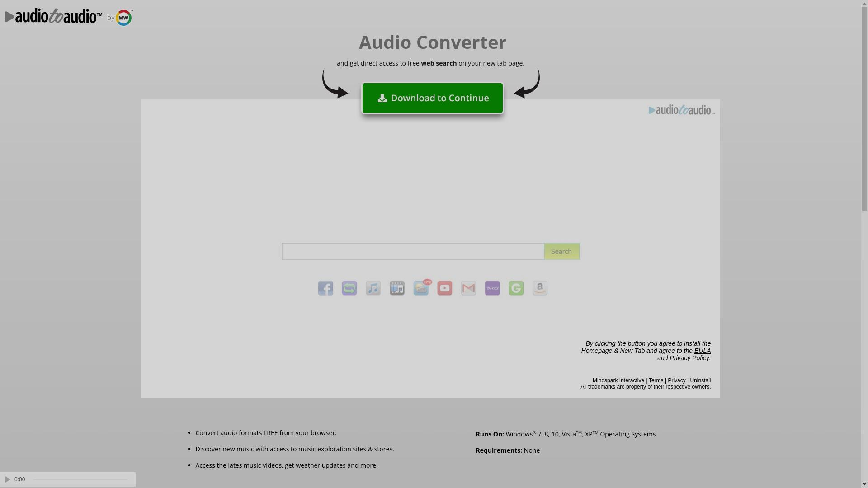
Task: Click the 0:00 audio time display
Action: pos(20,479)
